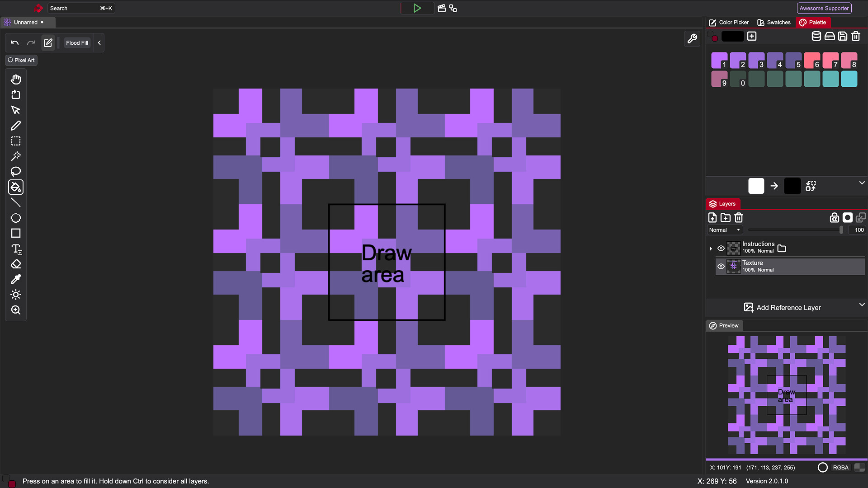Toggle visibility of the Texture layer

pyautogui.click(x=721, y=266)
